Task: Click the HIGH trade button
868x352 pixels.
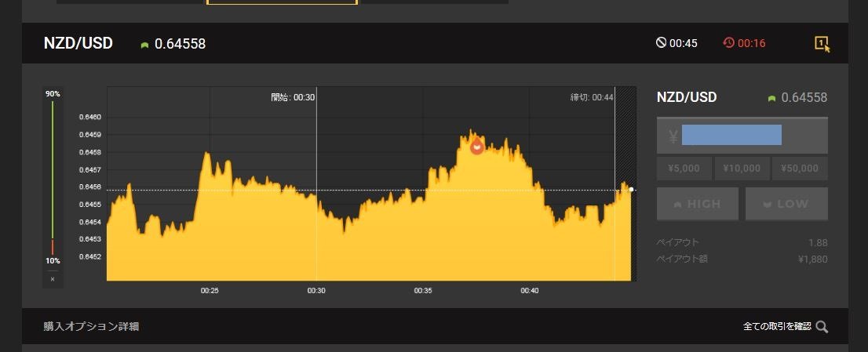Action: (x=698, y=204)
